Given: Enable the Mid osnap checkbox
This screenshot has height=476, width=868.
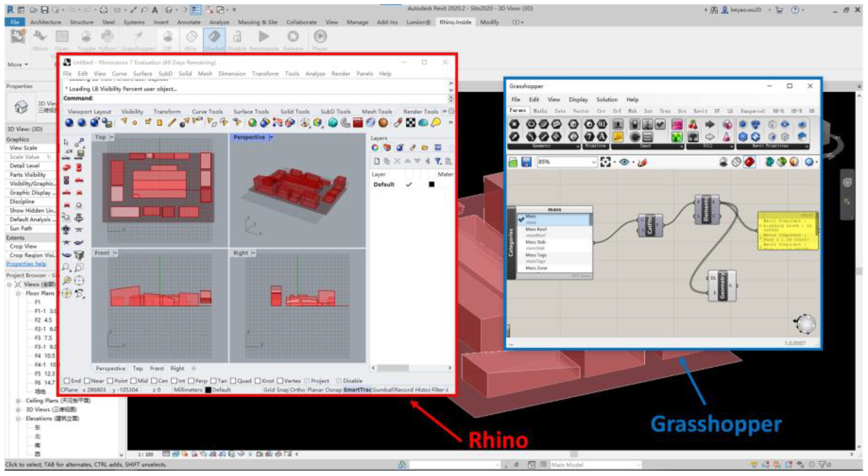Looking at the screenshot, I should coord(133,381).
